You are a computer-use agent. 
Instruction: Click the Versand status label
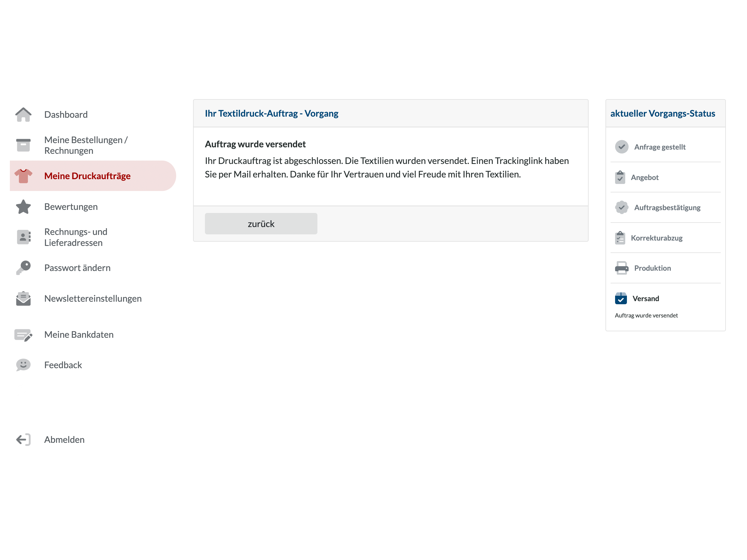pos(646,298)
